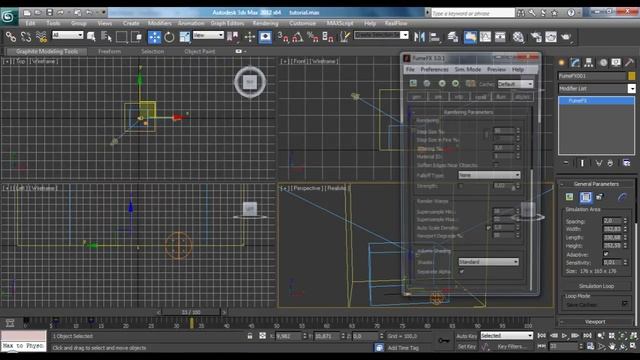
Task: Toggle Soften Edges Near Objects checkbox
Action: coord(496,165)
